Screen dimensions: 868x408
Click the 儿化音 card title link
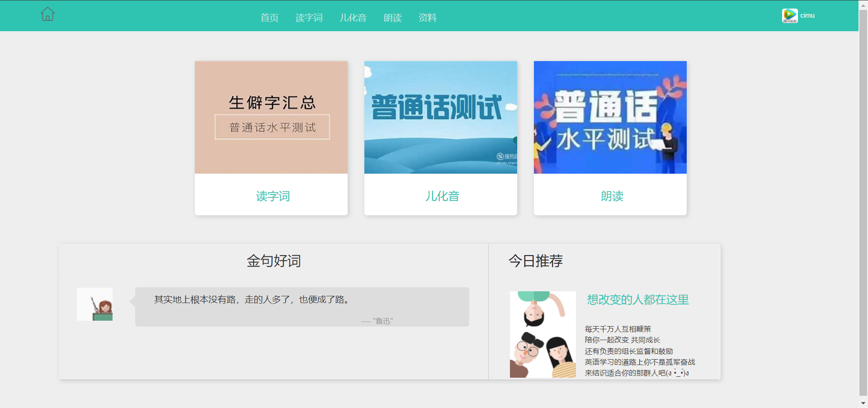[x=442, y=196]
